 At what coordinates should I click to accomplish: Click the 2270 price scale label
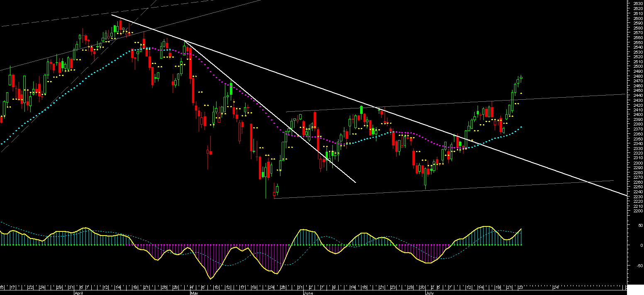tap(638, 177)
